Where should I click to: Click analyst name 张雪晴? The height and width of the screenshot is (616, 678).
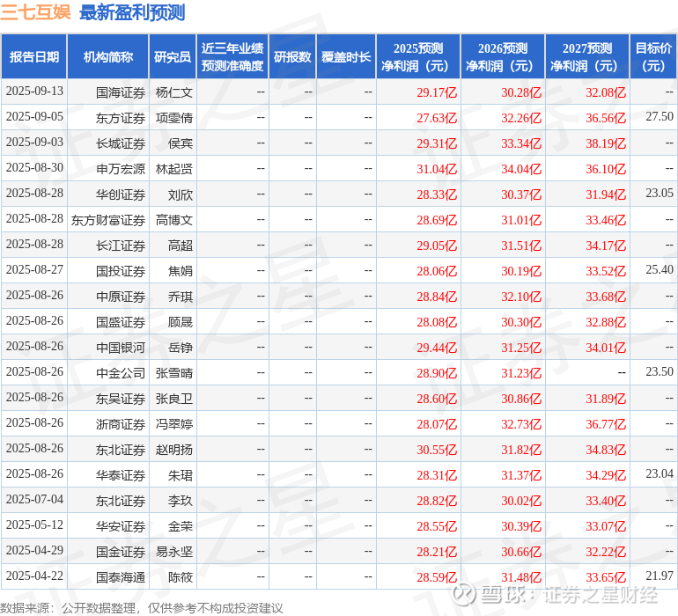(173, 373)
